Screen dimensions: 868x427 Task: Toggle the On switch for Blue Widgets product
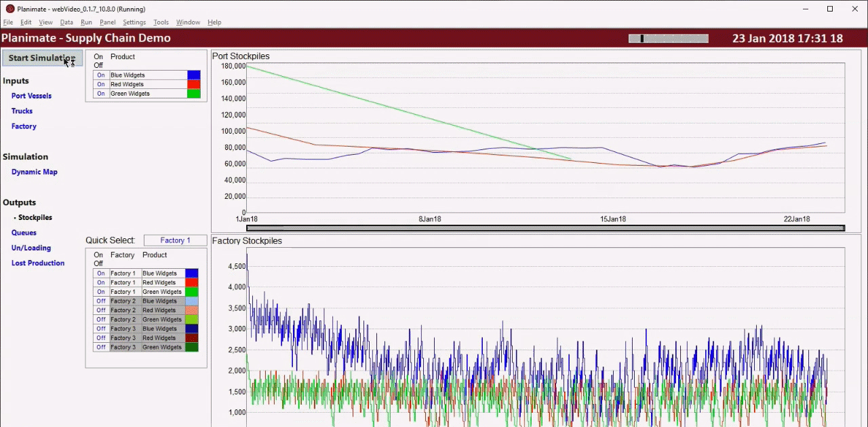(100, 75)
